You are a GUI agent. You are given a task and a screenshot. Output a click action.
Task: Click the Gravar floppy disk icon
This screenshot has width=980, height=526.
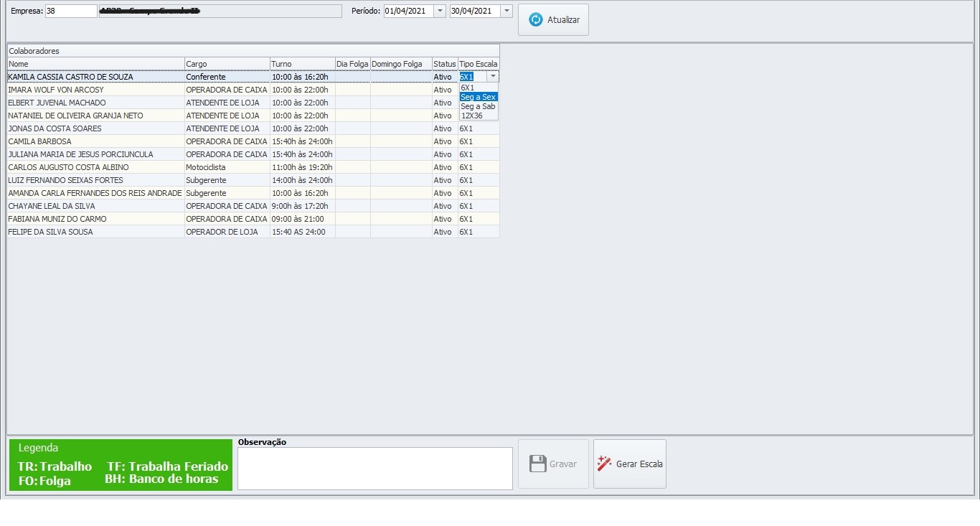tap(537, 464)
